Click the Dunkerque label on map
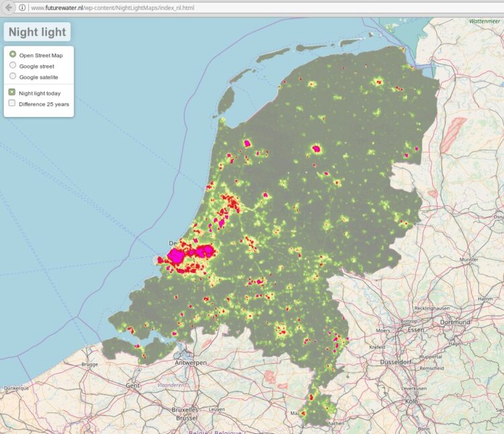 pyautogui.click(x=16, y=388)
